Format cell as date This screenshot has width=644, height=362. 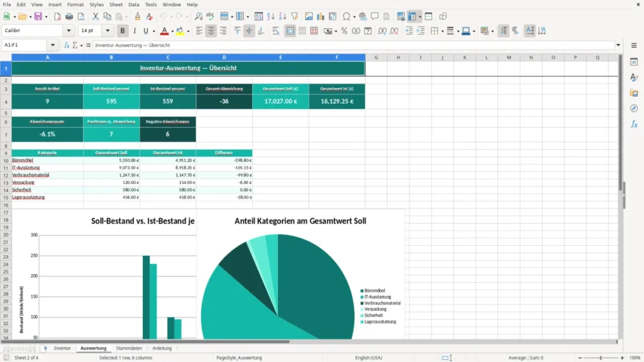[x=368, y=31]
